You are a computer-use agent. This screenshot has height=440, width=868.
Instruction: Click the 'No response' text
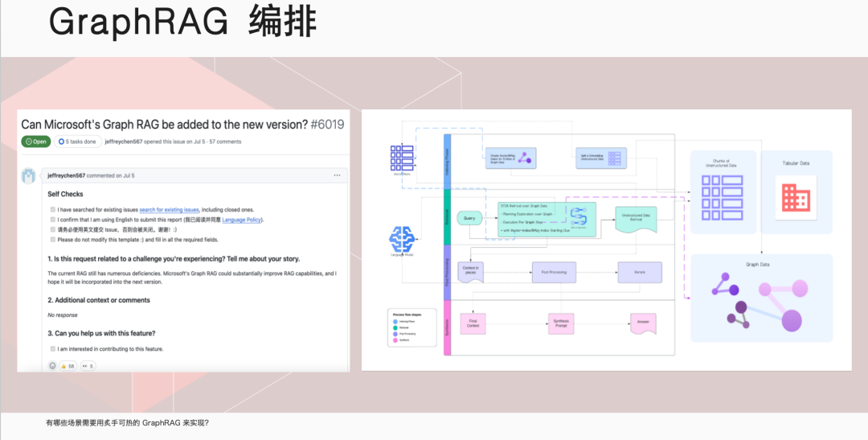63,315
